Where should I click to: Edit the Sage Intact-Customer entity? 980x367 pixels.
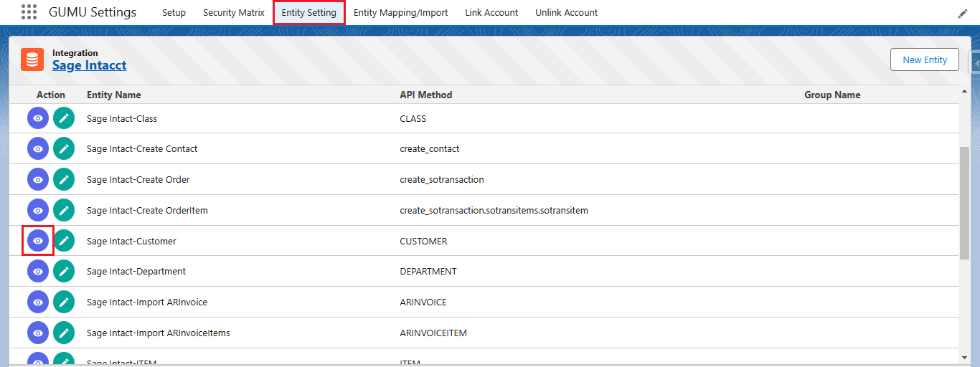pyautogui.click(x=64, y=241)
